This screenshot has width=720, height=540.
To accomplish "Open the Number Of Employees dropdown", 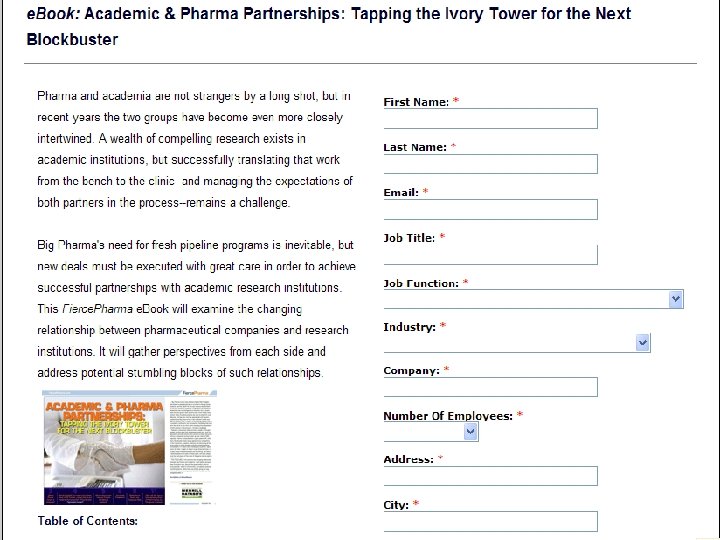I will [x=431, y=432].
